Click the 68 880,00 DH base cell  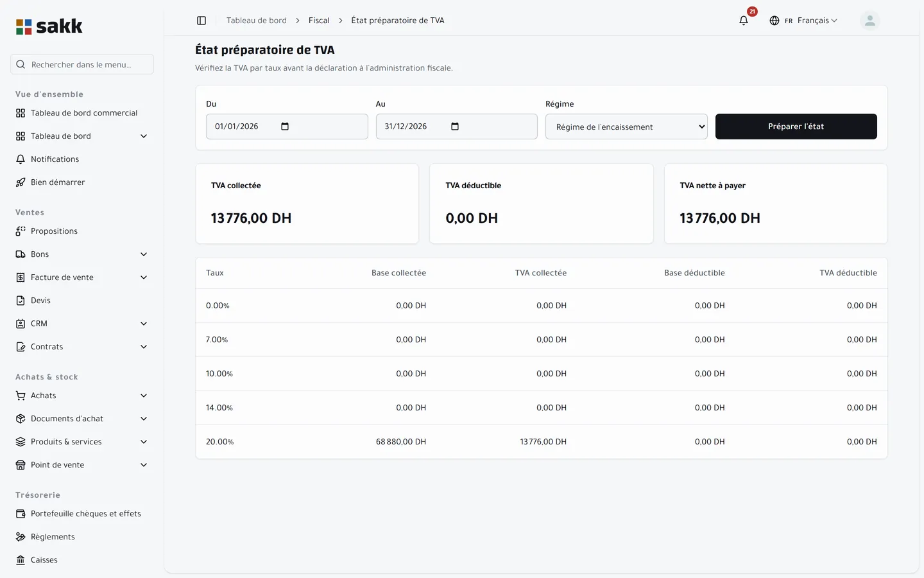click(401, 442)
